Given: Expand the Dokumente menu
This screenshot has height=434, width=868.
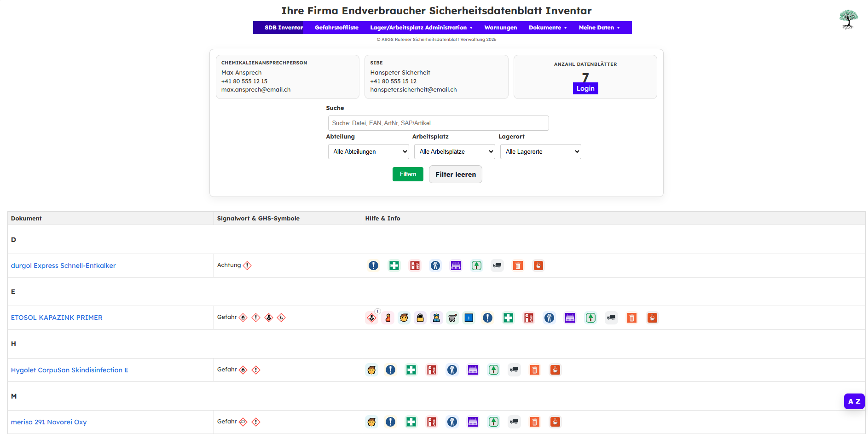Looking at the screenshot, I should click(548, 28).
